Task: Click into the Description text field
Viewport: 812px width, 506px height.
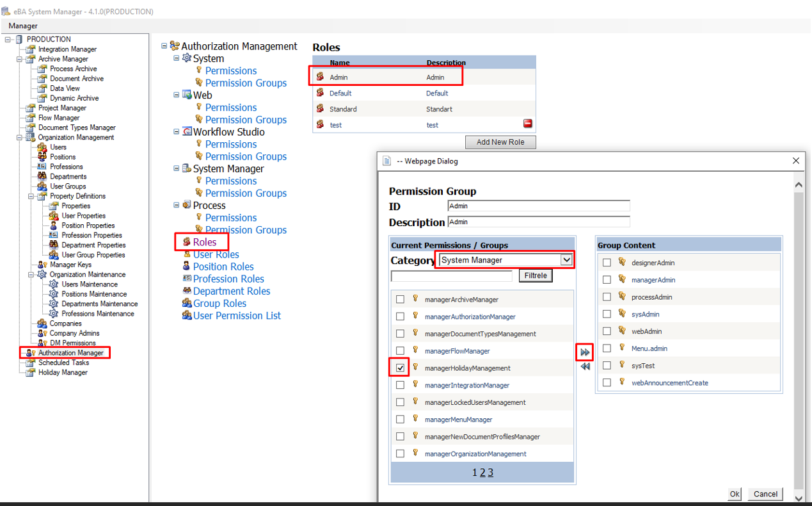Action: (538, 222)
